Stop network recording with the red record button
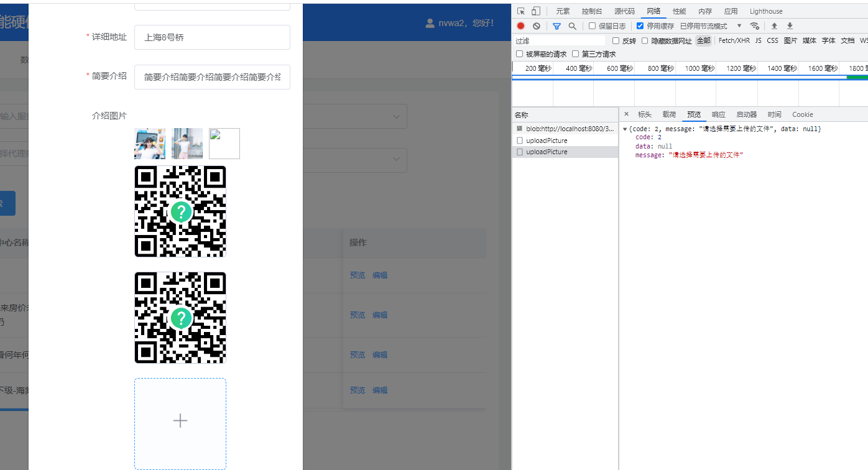Image resolution: width=868 pixels, height=470 pixels. pyautogui.click(x=520, y=26)
